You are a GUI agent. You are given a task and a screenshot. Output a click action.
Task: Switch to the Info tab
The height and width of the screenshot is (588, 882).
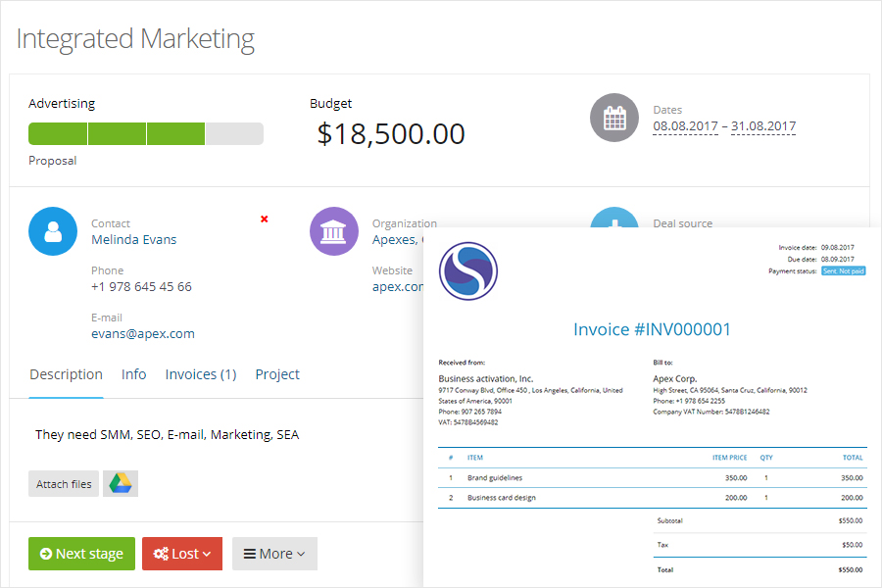[x=134, y=374]
